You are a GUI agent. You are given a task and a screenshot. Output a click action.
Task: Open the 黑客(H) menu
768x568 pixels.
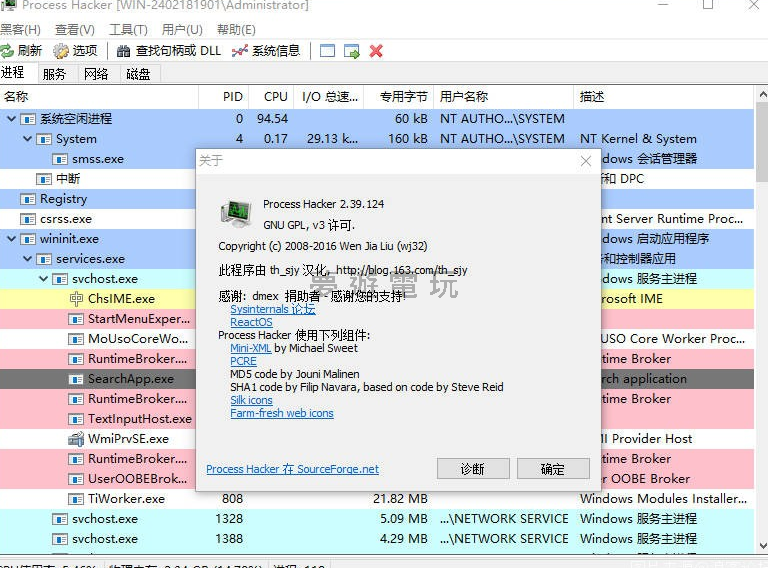[x=20, y=30]
